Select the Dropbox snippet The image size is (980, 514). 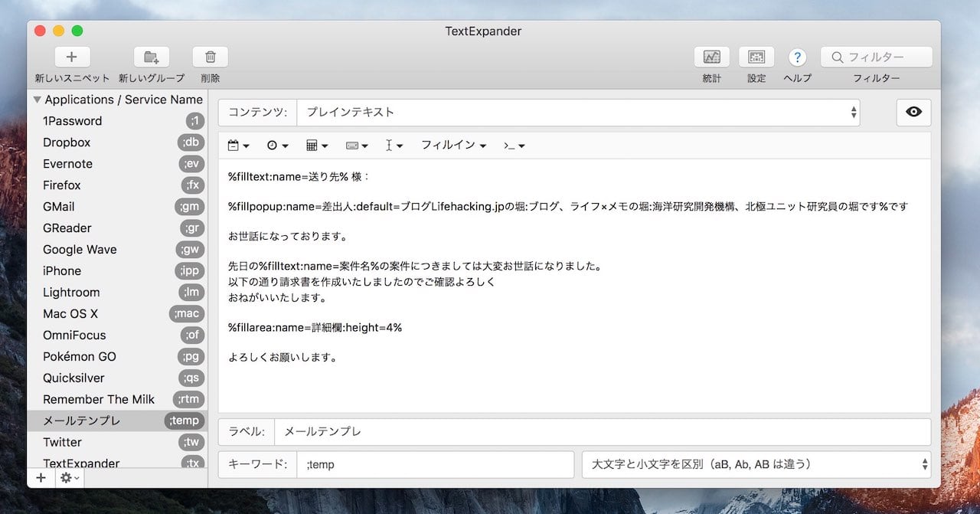pyautogui.click(x=117, y=142)
